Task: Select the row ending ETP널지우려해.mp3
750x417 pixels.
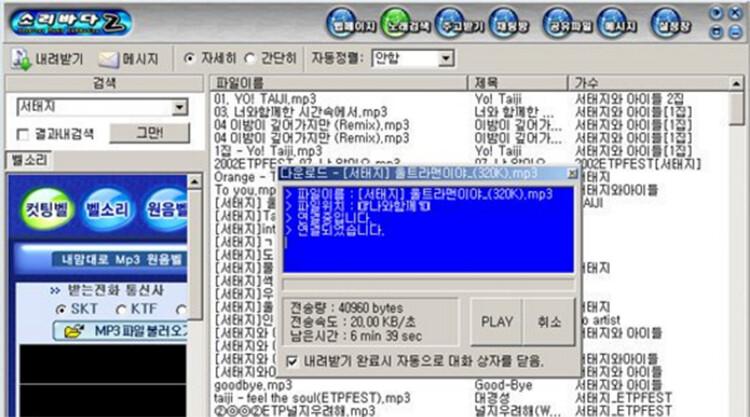Action: pos(294,411)
